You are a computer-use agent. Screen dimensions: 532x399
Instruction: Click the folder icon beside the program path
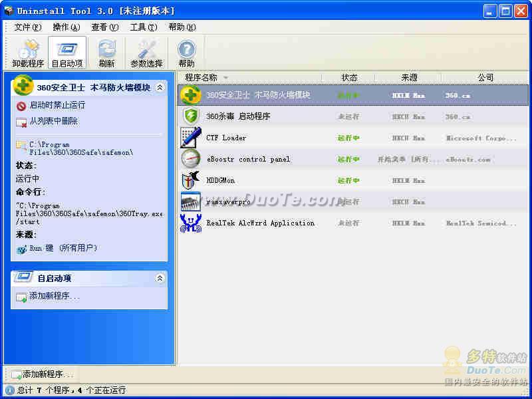(21, 146)
